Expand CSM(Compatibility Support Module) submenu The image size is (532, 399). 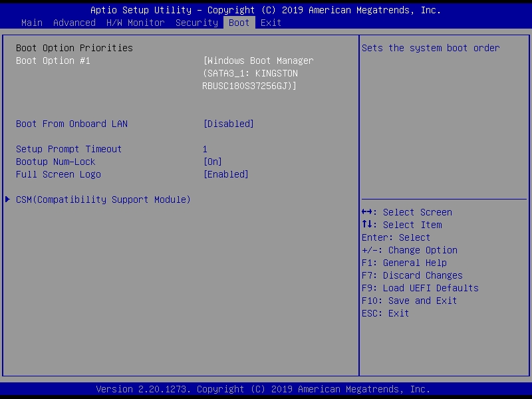point(103,199)
